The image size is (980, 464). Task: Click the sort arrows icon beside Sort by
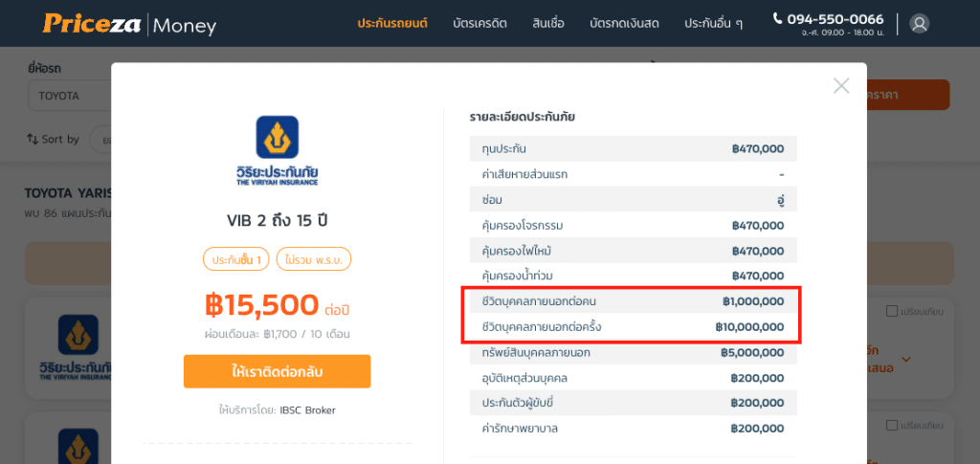point(33,139)
